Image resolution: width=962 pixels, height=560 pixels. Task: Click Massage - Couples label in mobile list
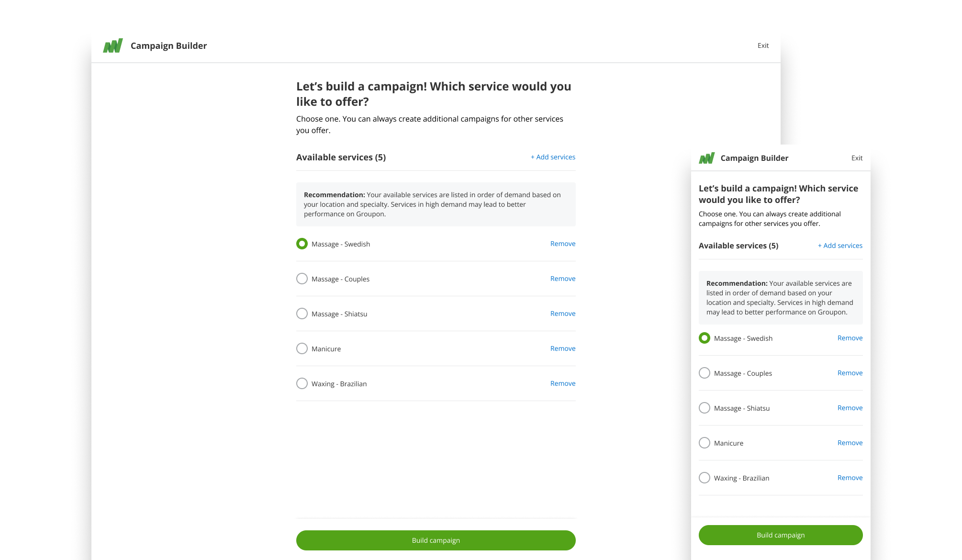743,373
